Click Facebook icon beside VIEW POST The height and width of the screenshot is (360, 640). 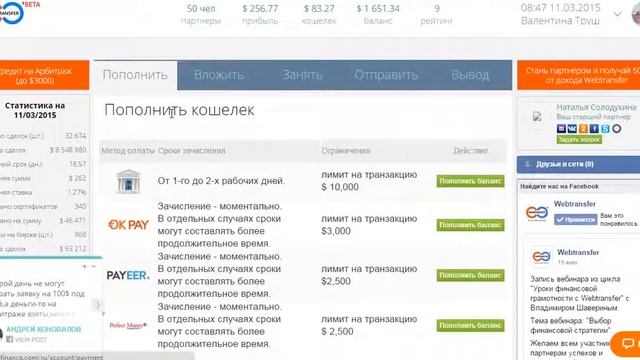coord(10,339)
